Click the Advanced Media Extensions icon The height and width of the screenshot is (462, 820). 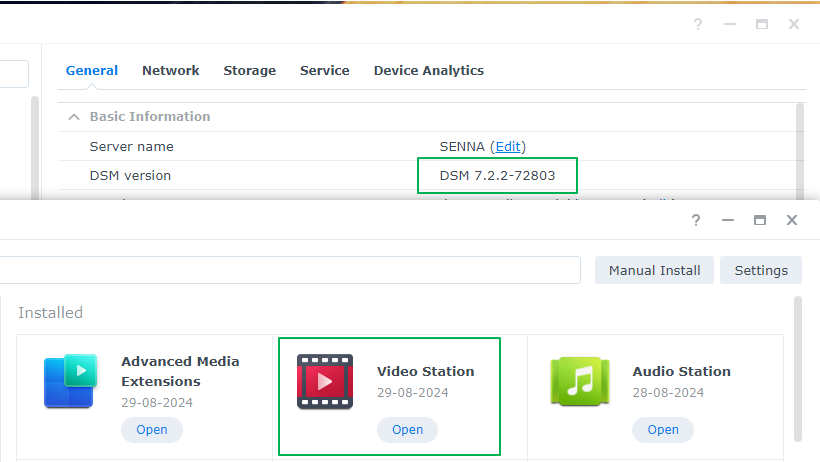(69, 381)
